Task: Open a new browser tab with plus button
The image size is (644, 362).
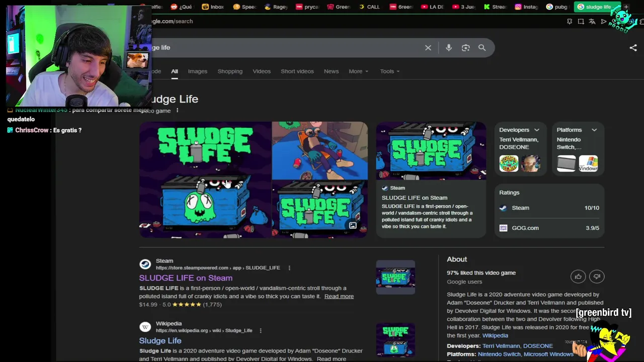Action: pos(626,7)
